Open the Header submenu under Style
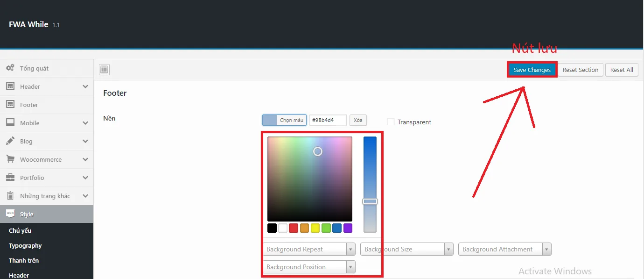Image resolution: width=644 pixels, height=279 pixels. click(19, 275)
